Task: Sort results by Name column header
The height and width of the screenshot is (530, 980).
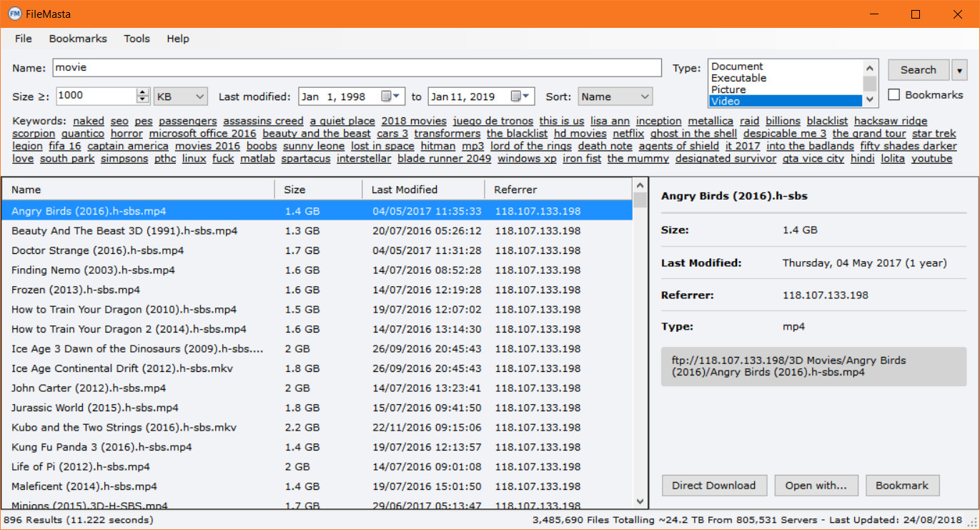Action: [138, 190]
